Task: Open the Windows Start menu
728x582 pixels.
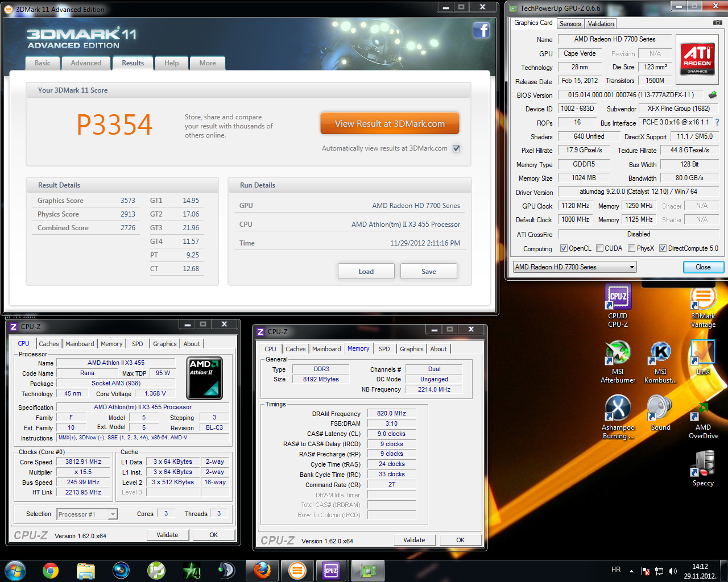Action: pos(15,570)
